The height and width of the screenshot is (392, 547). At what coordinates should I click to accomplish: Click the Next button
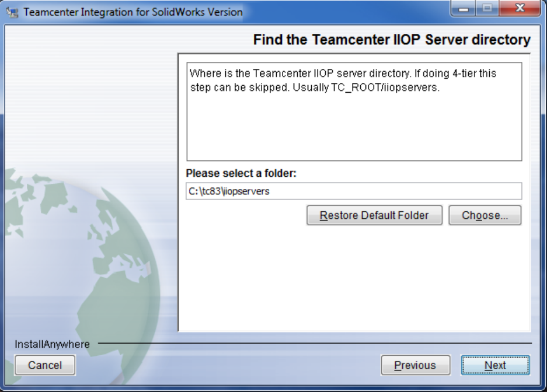[495, 365]
